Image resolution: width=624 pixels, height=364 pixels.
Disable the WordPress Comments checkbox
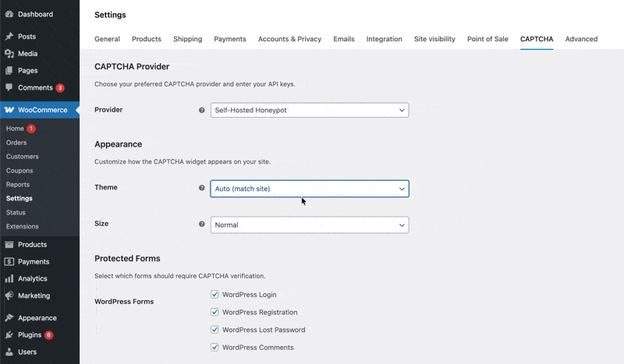pos(214,348)
